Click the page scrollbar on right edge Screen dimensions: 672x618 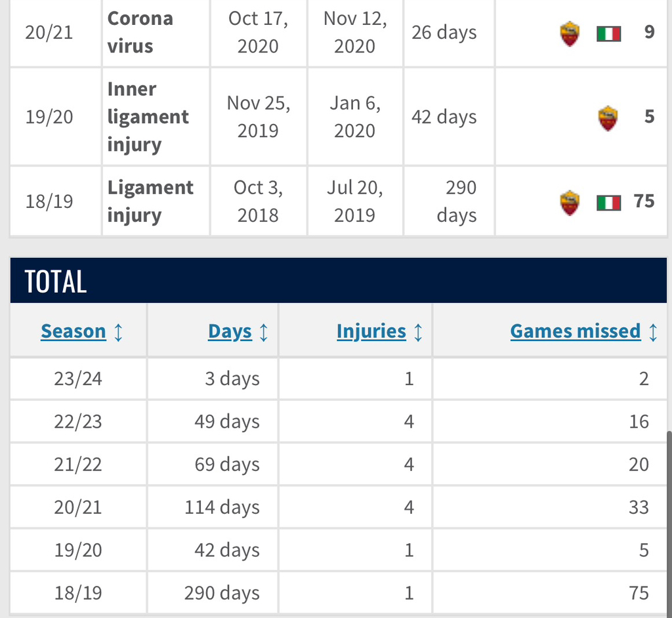click(669, 523)
